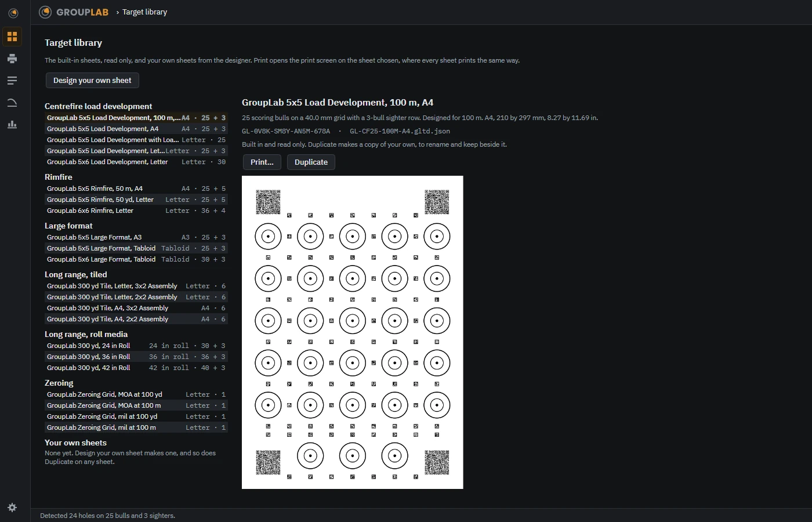Select 300 yd Tile, A4, 2x2 Assembly

[136, 319]
